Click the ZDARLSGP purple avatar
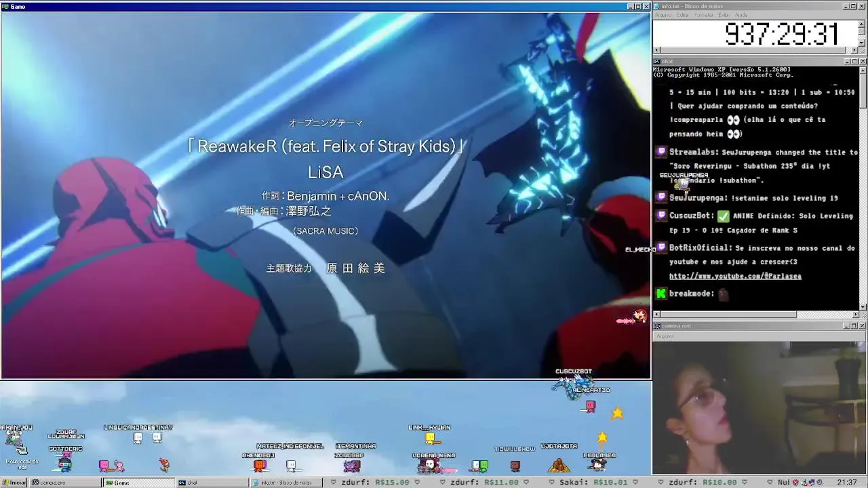Viewport: 868px width, 488px height. (x=351, y=466)
